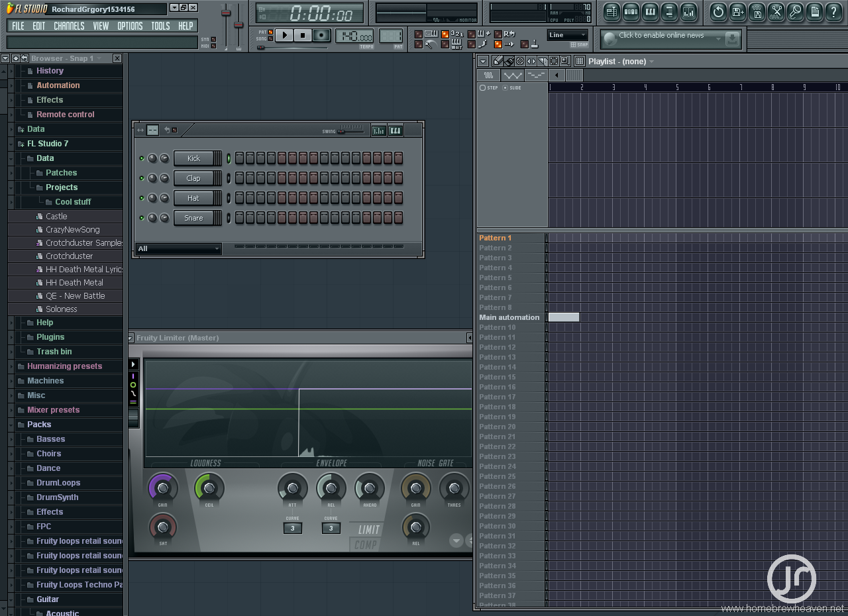Toggle the Kick channel mute LED

tap(141, 158)
